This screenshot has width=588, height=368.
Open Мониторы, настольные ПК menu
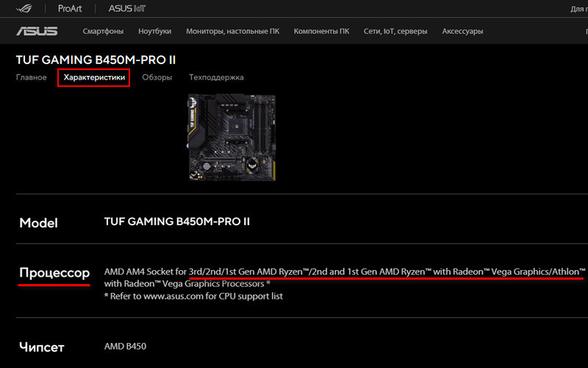[232, 31]
